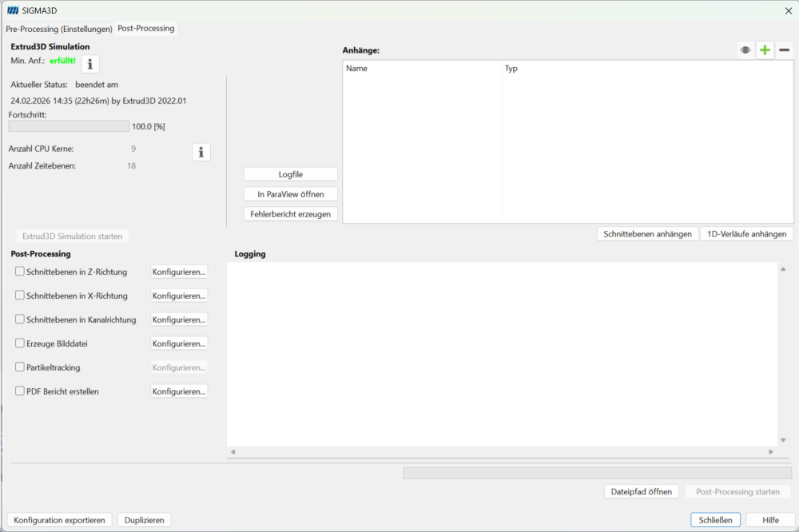Click the 24.02.2026 14:35 status line
Screen dimensions: 799x532
[98, 101]
